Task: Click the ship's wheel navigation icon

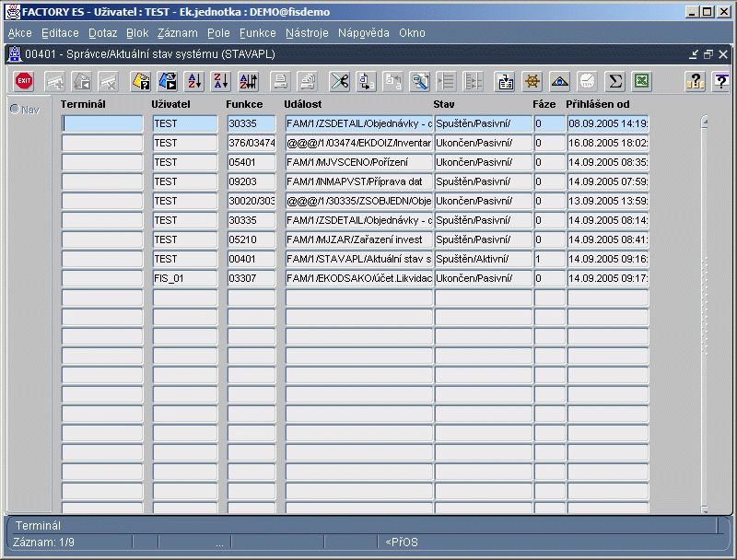Action: (532, 81)
